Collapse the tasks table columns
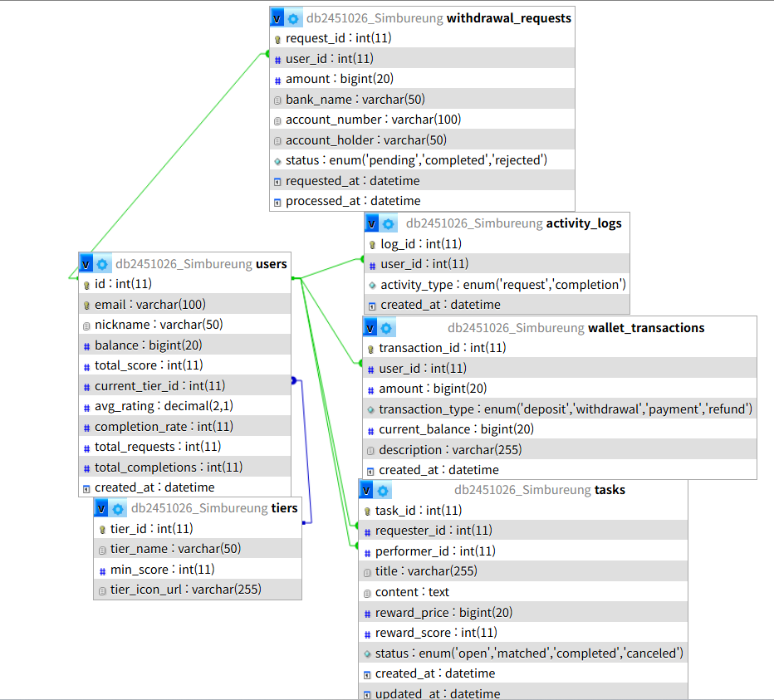Image resolution: width=774 pixels, height=700 pixels. (x=367, y=490)
